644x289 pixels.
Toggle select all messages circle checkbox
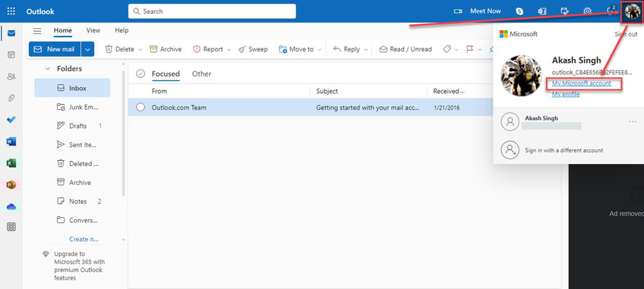pos(141,74)
